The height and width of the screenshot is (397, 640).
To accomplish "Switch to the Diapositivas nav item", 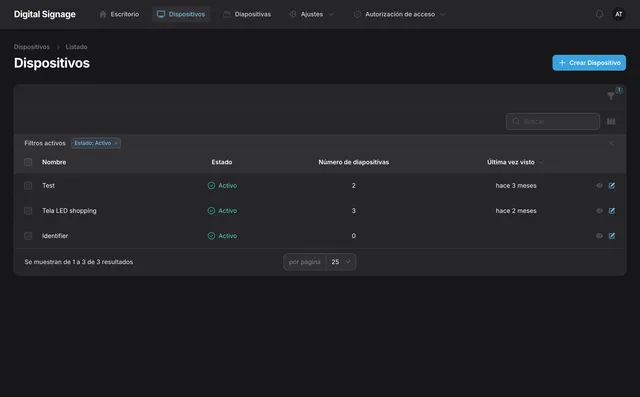I will coord(247,14).
